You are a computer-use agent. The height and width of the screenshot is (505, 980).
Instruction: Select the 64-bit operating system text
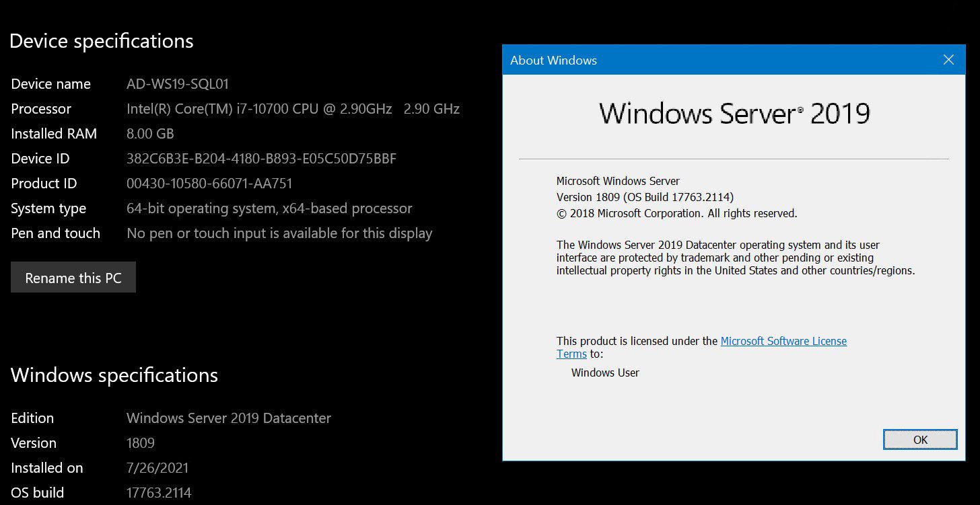coord(269,208)
